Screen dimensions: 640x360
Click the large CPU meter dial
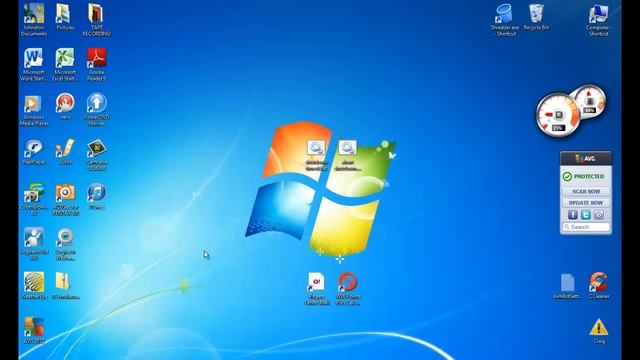[x=557, y=115]
